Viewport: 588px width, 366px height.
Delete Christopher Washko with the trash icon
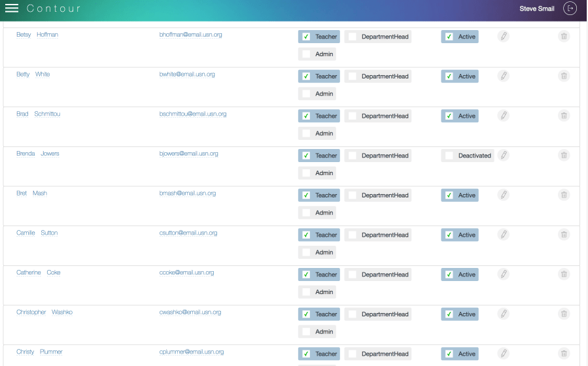click(x=563, y=314)
